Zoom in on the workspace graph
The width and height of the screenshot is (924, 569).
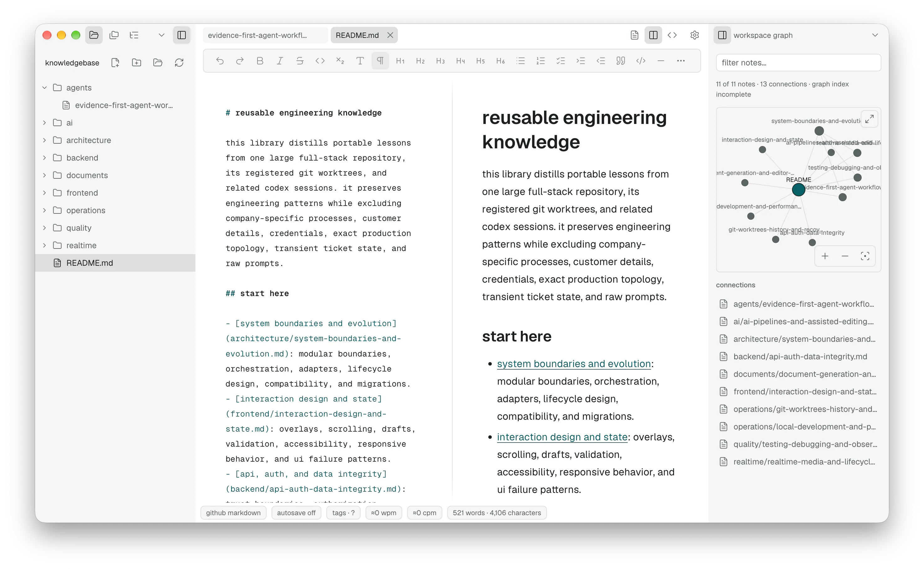click(x=825, y=256)
